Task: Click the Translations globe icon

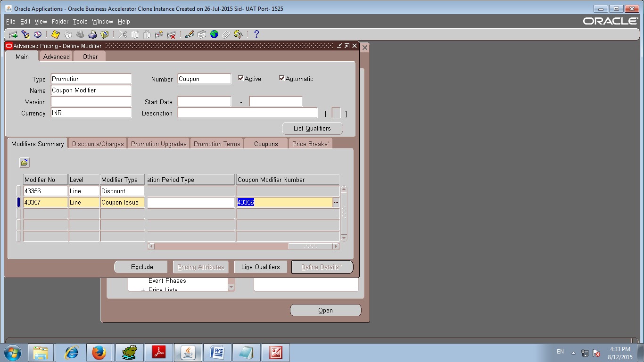Action: (214, 34)
